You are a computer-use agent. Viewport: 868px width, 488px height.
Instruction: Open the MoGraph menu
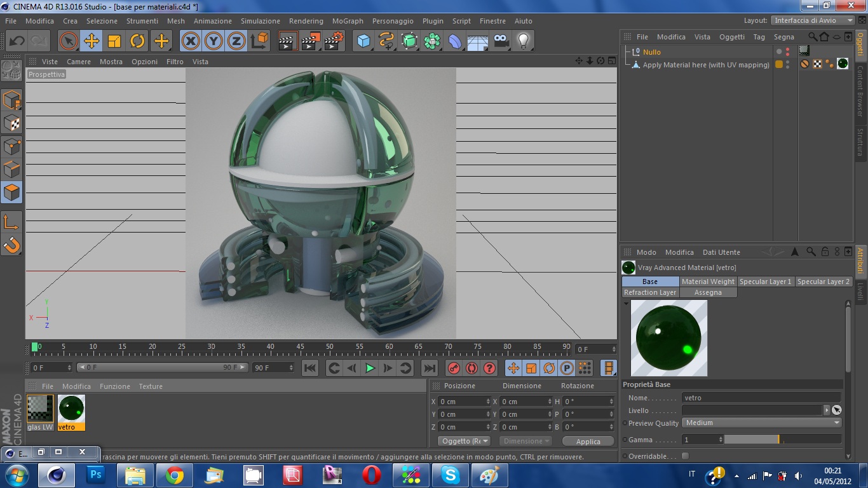pos(348,21)
